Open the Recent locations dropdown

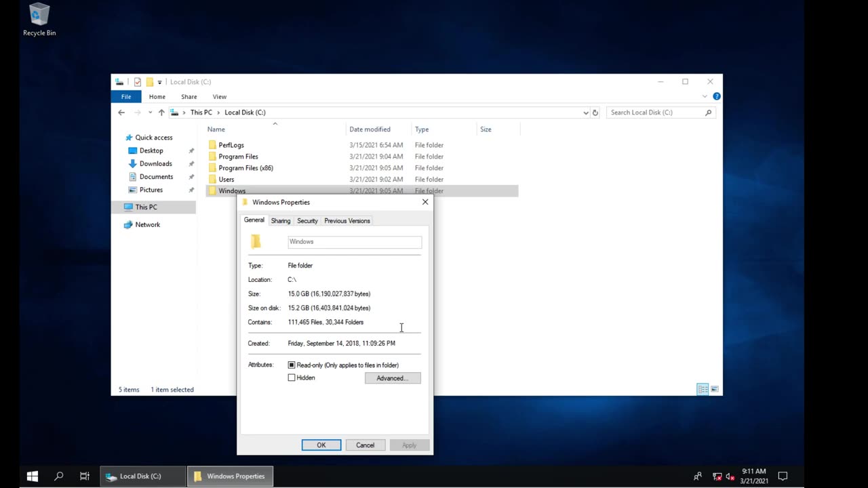click(x=150, y=113)
